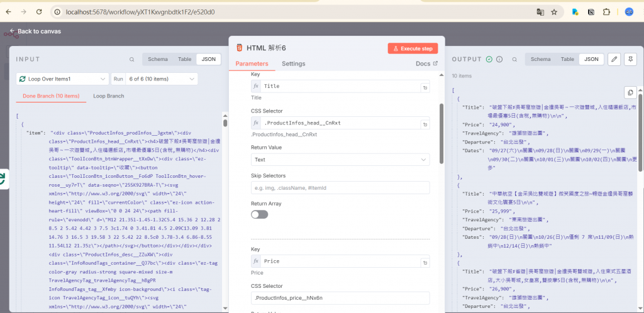Image resolution: width=644 pixels, height=313 pixels.
Task: Click the OUTPUT info icon
Action: [499, 60]
